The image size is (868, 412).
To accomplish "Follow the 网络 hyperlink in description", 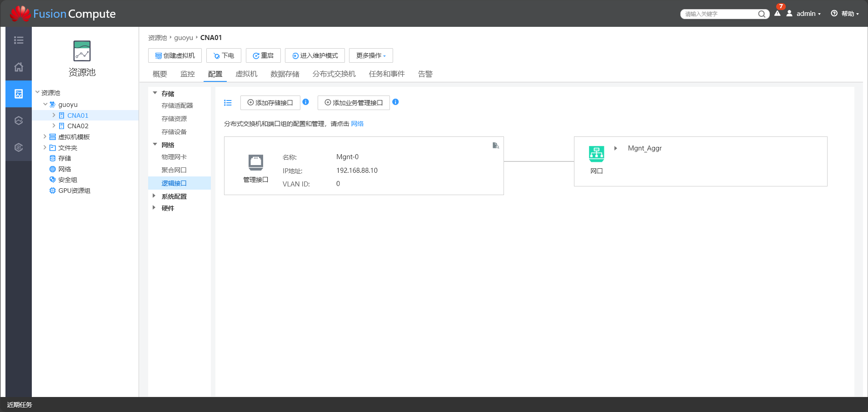I will pyautogui.click(x=357, y=124).
